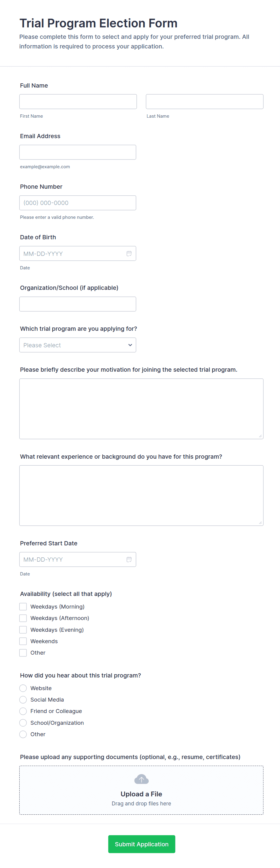This screenshot has height=868, width=280.
Task: Select the Website radio option
Action: (23, 688)
